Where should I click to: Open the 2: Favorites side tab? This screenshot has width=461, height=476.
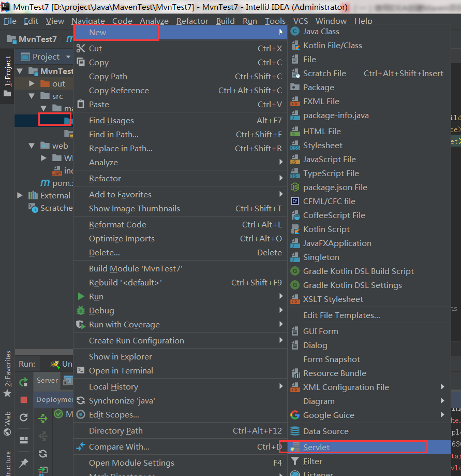coord(7,373)
